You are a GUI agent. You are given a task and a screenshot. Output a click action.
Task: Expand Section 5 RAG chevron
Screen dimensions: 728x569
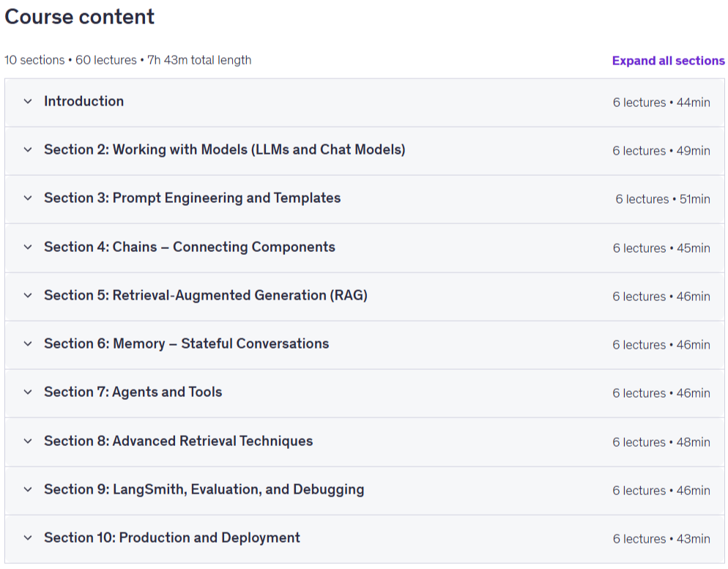click(x=28, y=295)
